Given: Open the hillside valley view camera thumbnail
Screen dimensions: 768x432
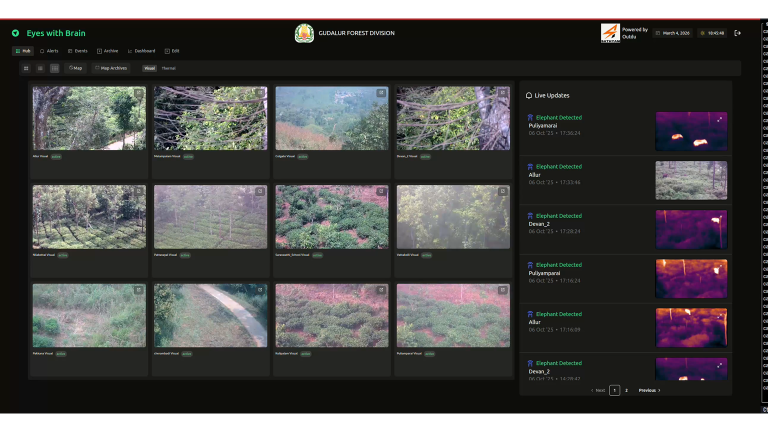Looking at the screenshot, I should coord(332,119).
